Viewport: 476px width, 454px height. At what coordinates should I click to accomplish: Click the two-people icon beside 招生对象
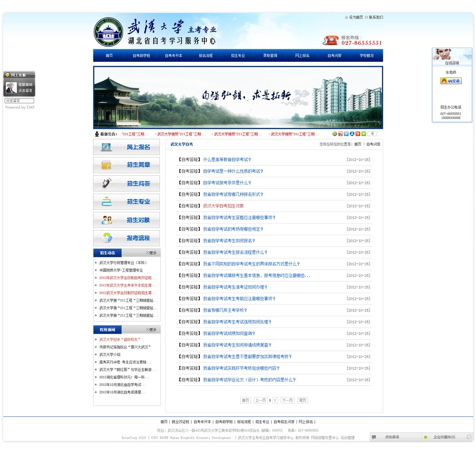point(106,220)
